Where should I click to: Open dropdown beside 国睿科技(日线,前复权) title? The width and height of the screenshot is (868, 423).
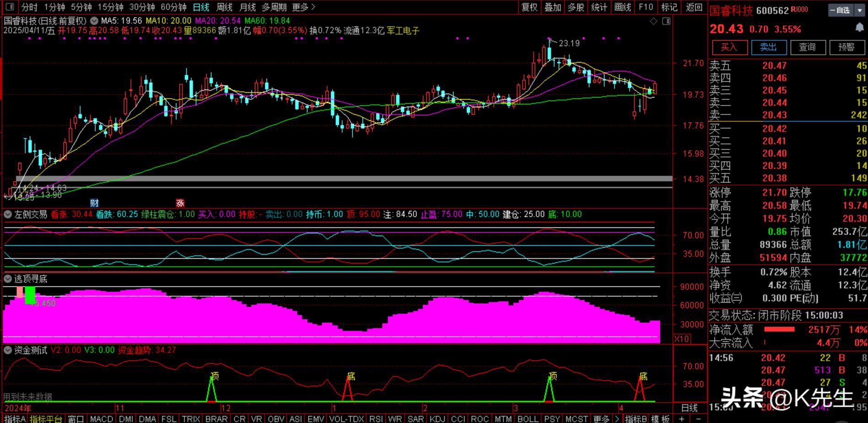click(94, 21)
